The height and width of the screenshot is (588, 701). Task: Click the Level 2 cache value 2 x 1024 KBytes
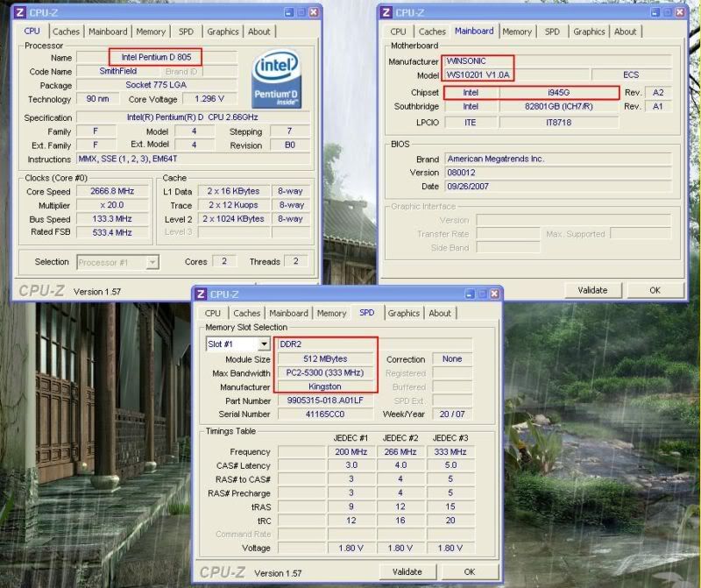click(x=233, y=219)
